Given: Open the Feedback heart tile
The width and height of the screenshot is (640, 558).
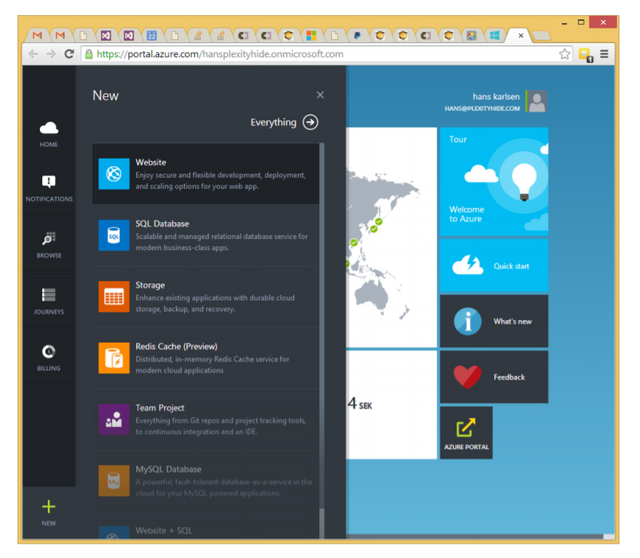Looking at the screenshot, I should 494,377.
